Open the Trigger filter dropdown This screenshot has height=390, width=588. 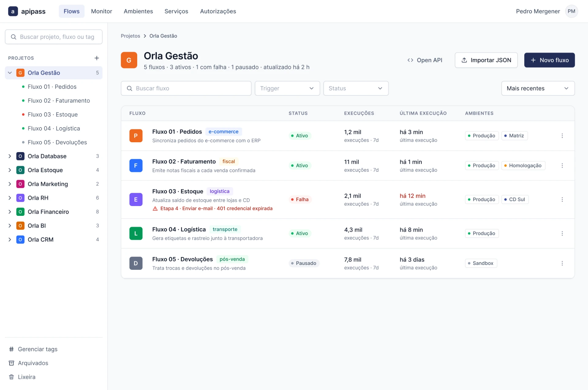(x=287, y=88)
